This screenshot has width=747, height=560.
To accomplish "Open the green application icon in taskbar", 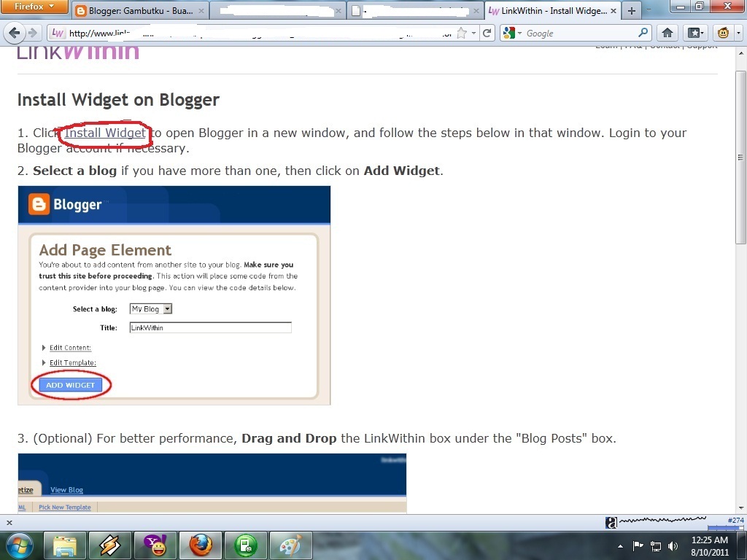I will (x=245, y=545).
